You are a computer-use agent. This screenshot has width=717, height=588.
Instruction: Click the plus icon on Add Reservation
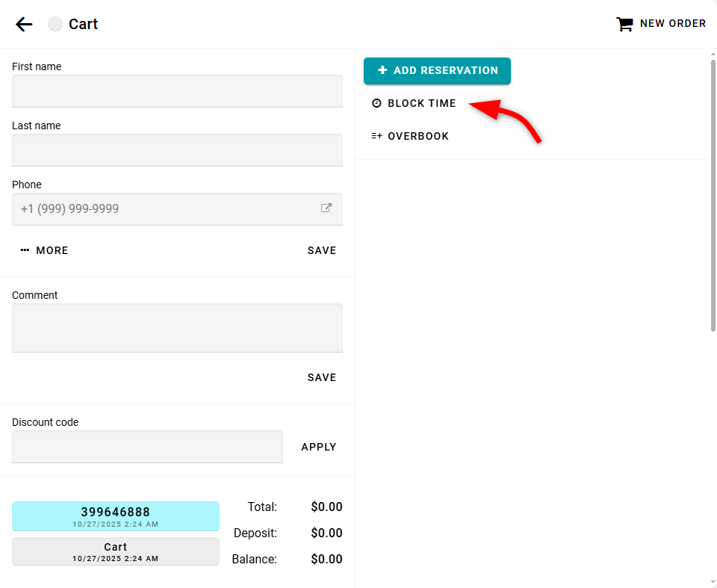382,70
